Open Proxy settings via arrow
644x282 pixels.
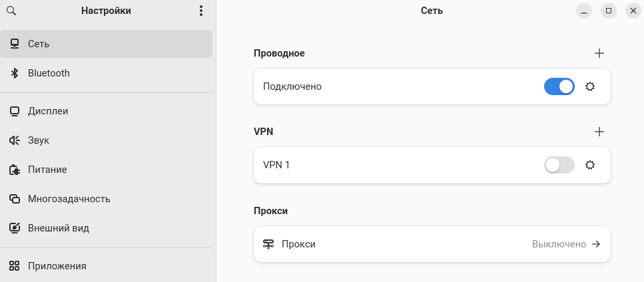point(596,244)
